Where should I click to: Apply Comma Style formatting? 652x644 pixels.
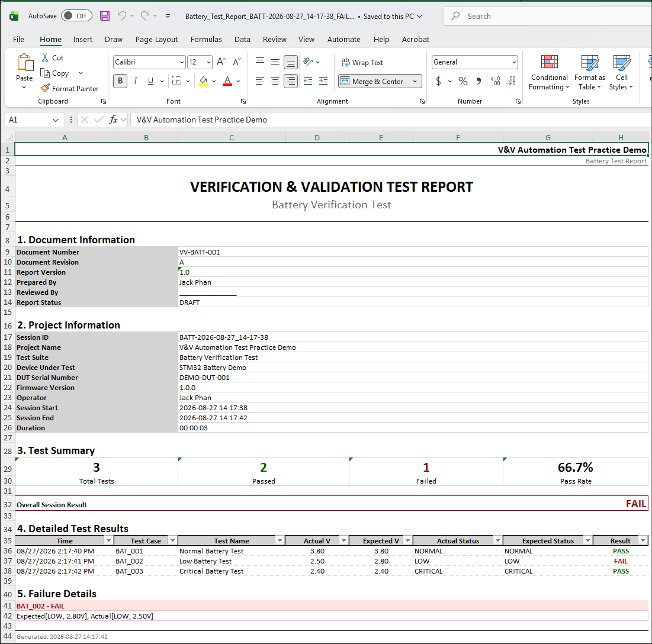pyautogui.click(x=478, y=81)
